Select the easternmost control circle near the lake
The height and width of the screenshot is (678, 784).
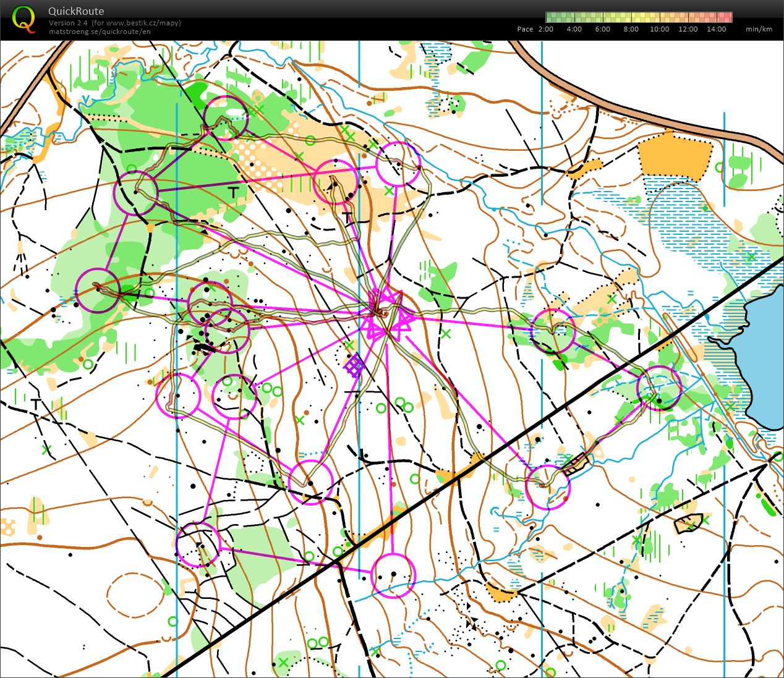[x=658, y=388]
